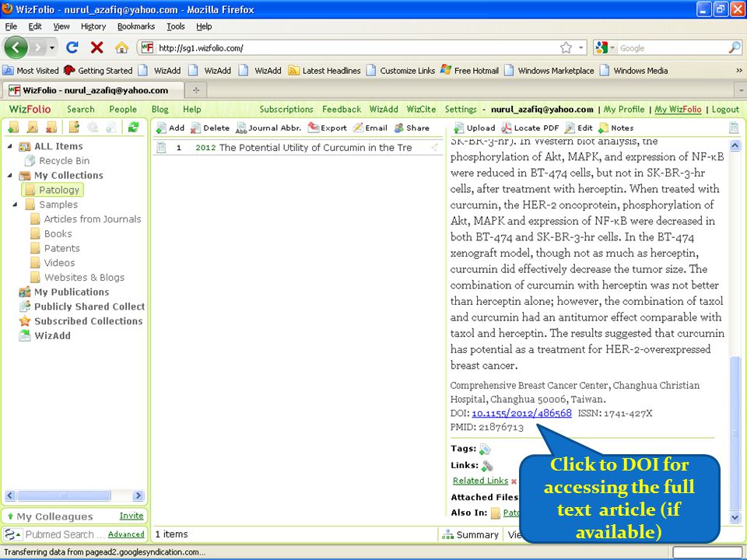Open address bar history dropdown
Viewport: 747px width, 560px height.
click(x=580, y=47)
